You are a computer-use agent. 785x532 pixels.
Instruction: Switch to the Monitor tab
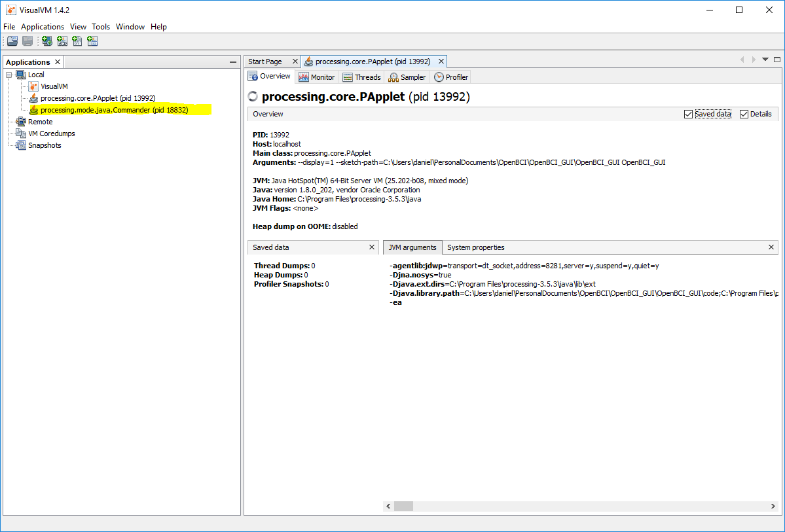click(x=317, y=77)
